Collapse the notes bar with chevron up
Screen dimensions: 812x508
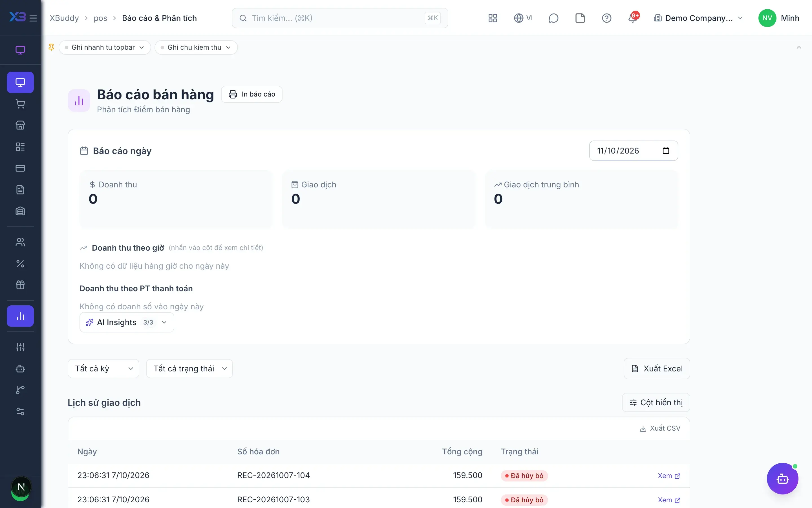pyautogui.click(x=799, y=47)
